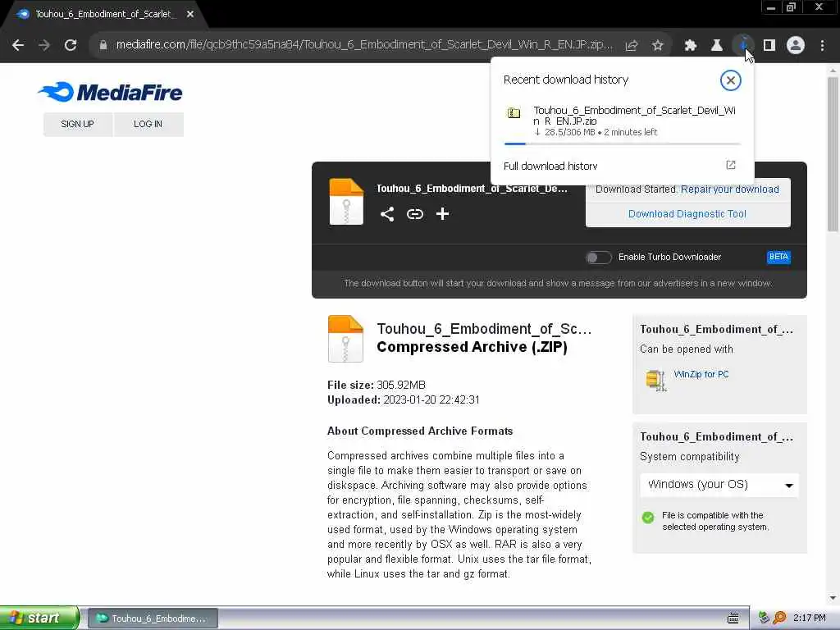Open the Windows (your OS) dropdown
This screenshot has height=630, width=840.
[x=719, y=485]
